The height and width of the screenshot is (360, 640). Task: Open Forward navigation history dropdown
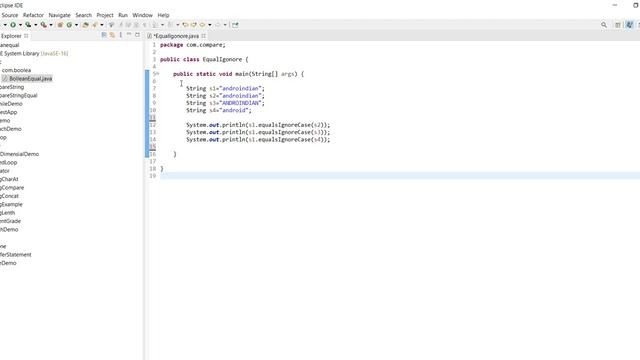point(225,25)
